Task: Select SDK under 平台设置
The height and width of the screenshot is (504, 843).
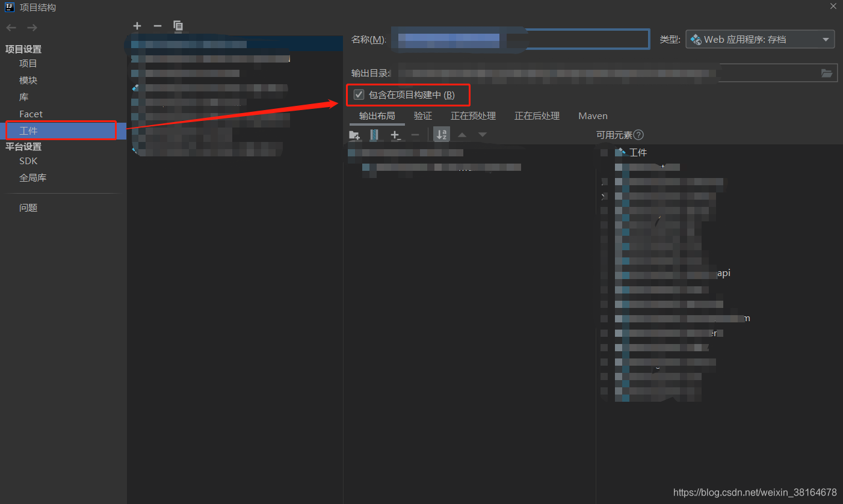Action: pos(28,161)
